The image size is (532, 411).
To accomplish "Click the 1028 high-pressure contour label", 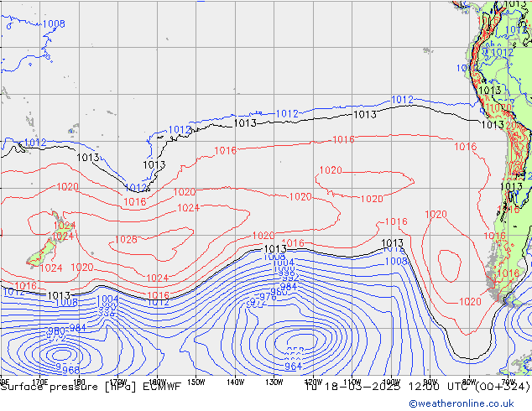I will (x=126, y=240).
